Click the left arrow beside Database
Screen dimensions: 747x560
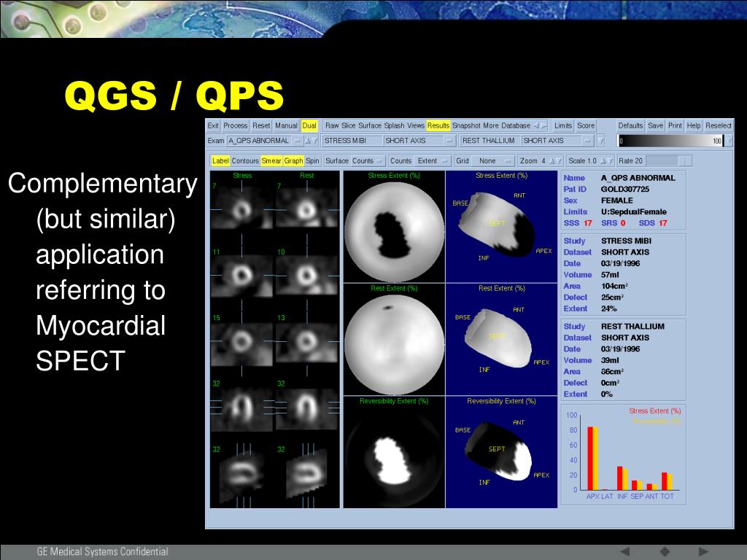point(536,125)
